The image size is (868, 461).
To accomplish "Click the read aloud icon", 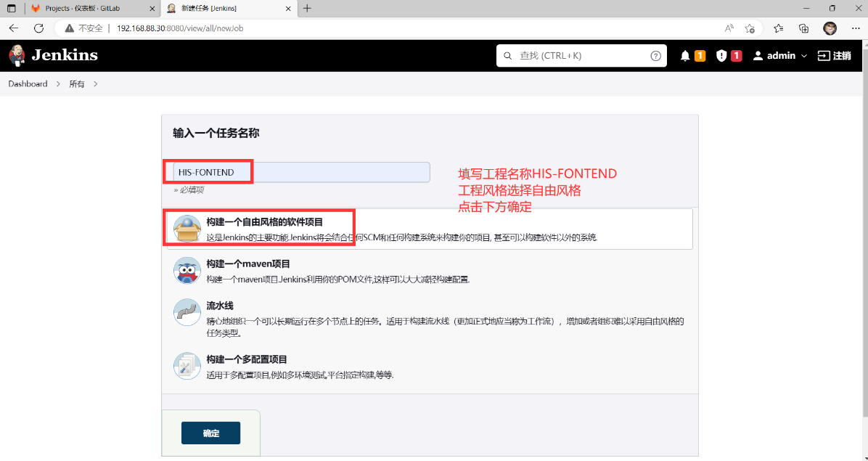I will tap(729, 28).
